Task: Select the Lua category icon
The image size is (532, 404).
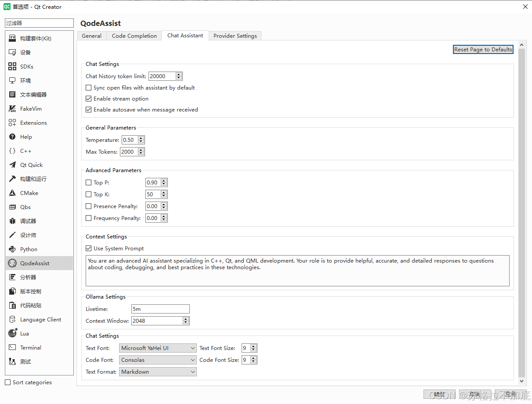Action: tap(12, 334)
